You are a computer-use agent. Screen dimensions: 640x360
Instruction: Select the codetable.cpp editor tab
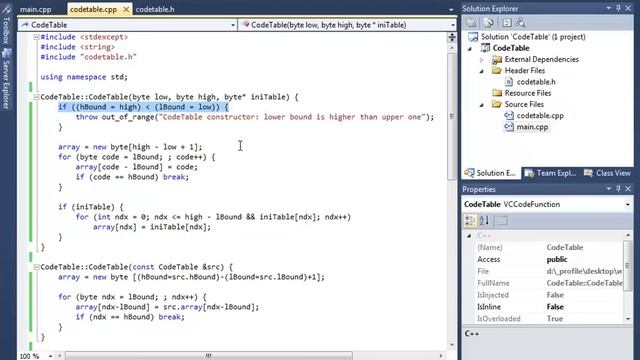[x=93, y=9]
